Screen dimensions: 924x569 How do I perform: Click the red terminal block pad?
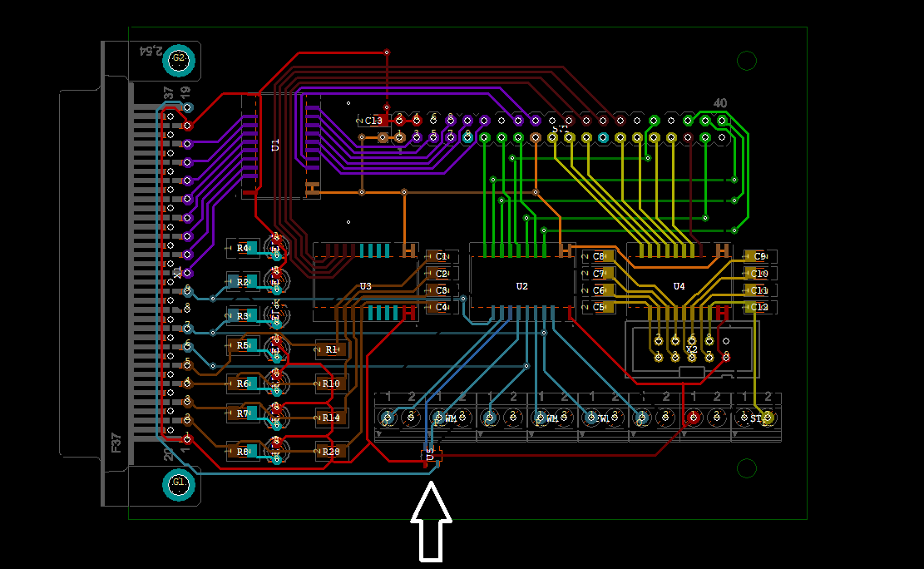(693, 418)
